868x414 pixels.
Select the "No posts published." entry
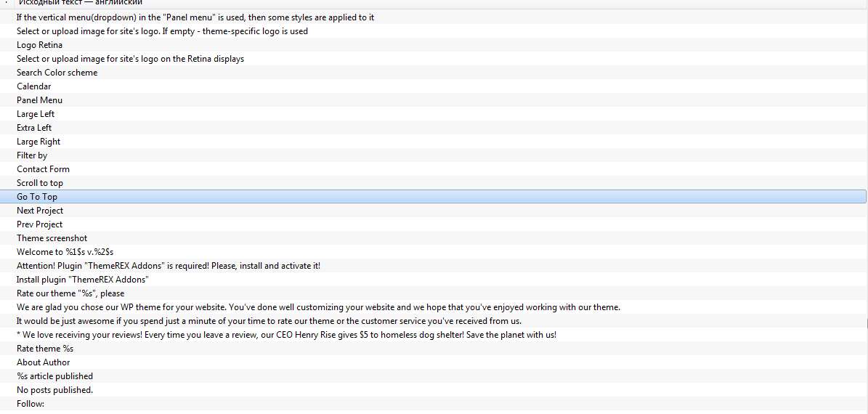[x=434, y=390]
